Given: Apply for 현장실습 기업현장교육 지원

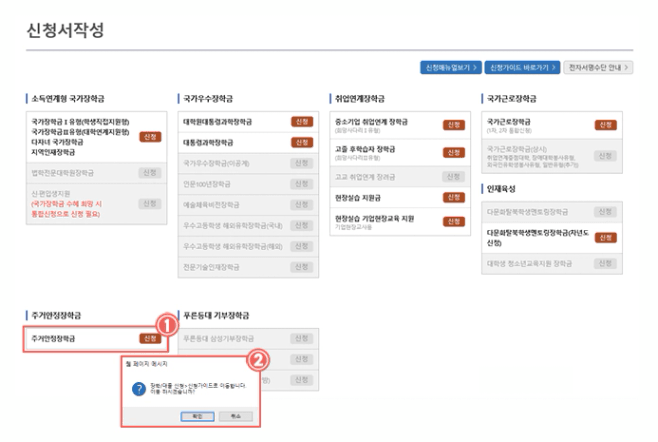Looking at the screenshot, I should 454,222.
